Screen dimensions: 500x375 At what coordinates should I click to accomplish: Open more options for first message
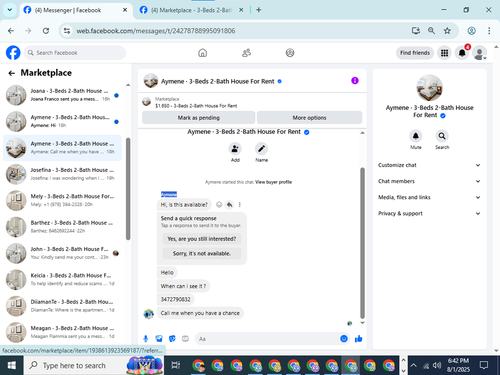240,205
